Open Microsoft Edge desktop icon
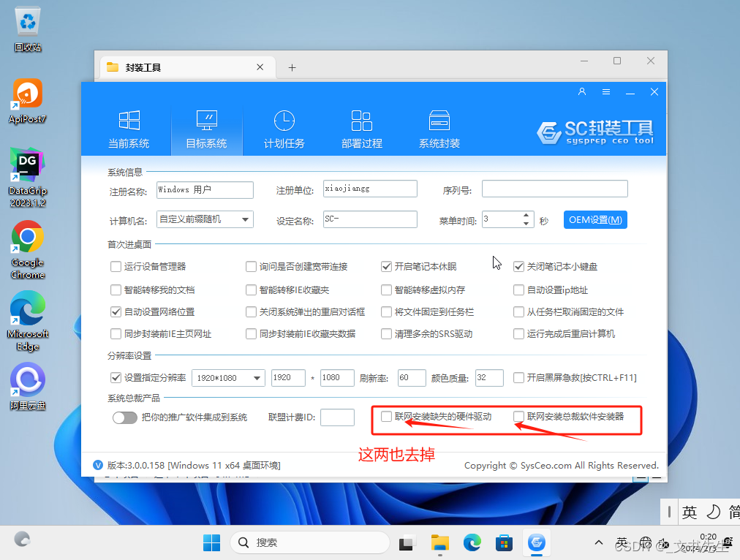Image resolution: width=740 pixels, height=560 pixels. click(28, 321)
